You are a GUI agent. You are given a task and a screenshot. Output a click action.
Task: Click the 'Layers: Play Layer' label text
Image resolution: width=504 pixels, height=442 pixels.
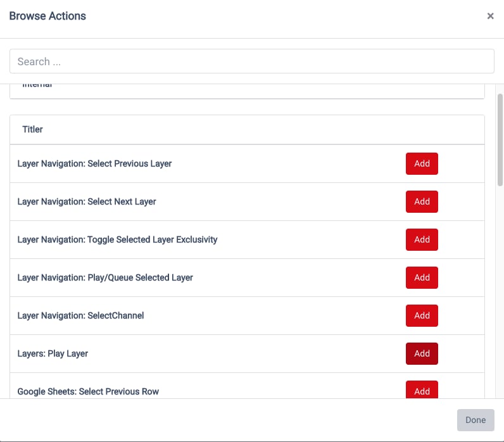coord(53,353)
